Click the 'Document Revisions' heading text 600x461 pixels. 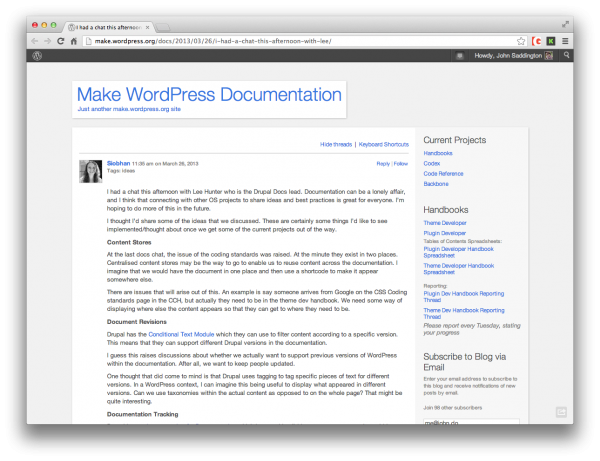pyautogui.click(x=137, y=322)
